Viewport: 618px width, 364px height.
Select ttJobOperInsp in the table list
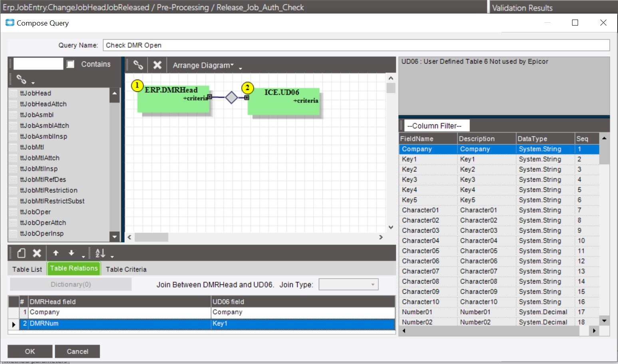(x=42, y=234)
